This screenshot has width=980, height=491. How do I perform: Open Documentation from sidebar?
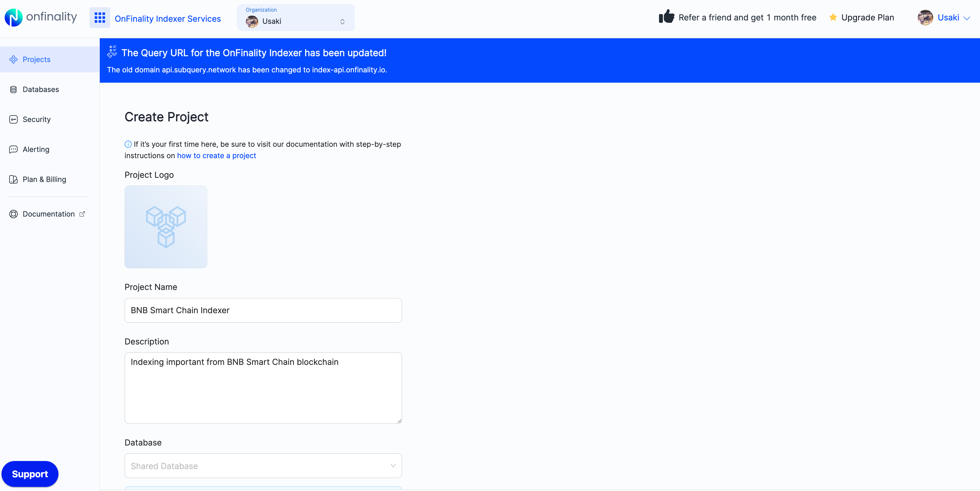(x=48, y=214)
